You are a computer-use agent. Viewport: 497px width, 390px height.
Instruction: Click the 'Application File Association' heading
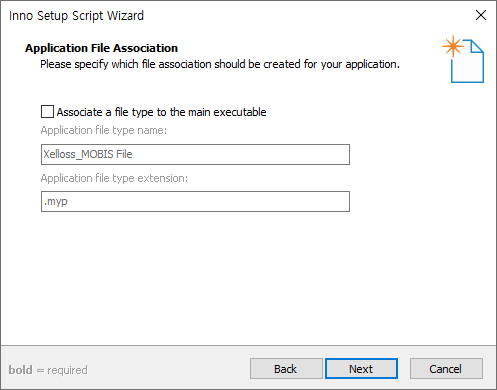(101, 48)
